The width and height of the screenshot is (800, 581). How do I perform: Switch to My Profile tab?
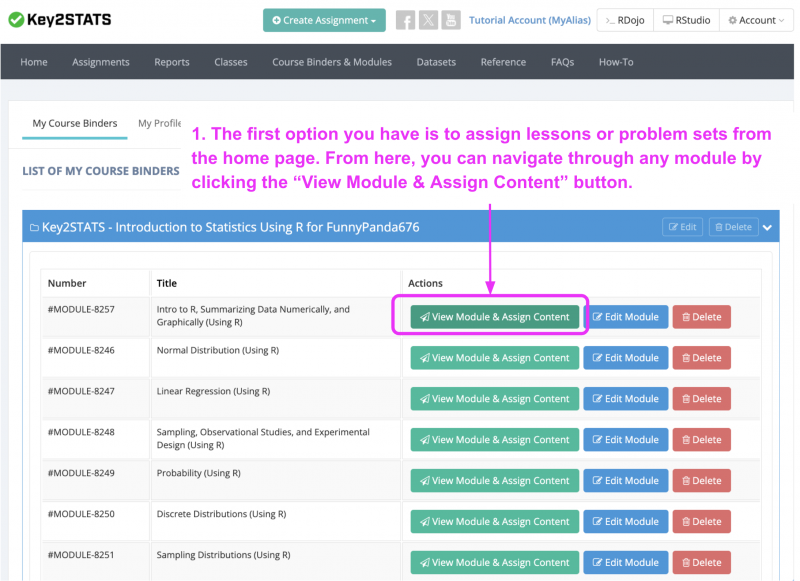159,123
